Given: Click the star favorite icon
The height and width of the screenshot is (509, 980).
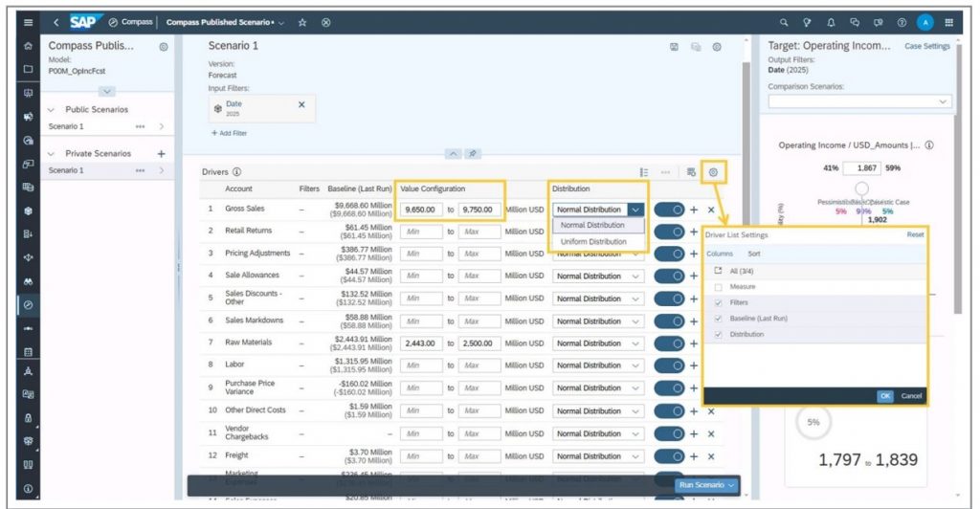Looking at the screenshot, I should (x=302, y=22).
